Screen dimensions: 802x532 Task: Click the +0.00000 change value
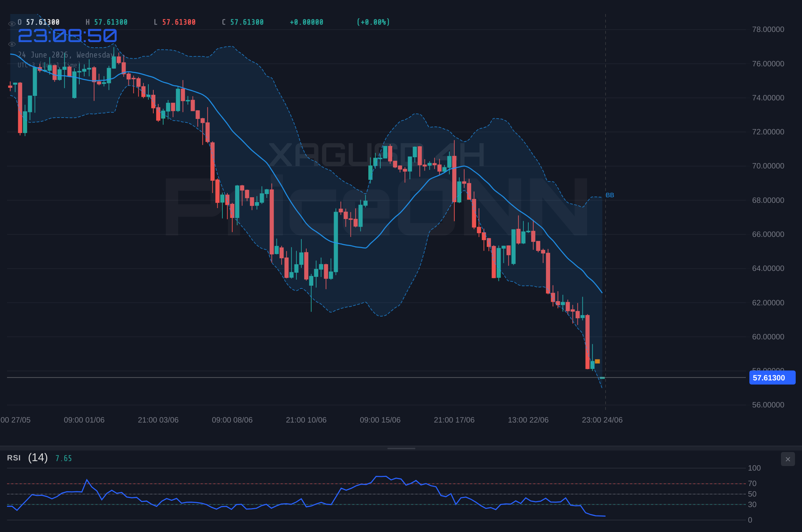[x=306, y=22]
